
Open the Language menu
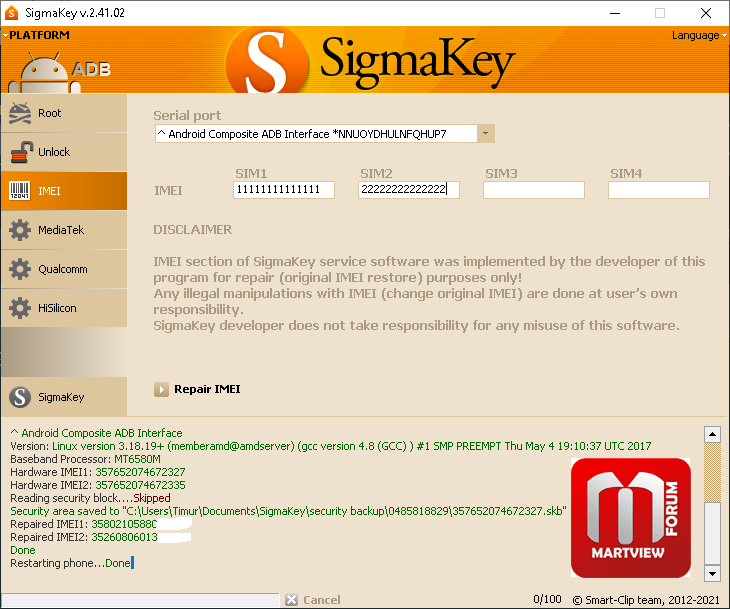(x=699, y=35)
